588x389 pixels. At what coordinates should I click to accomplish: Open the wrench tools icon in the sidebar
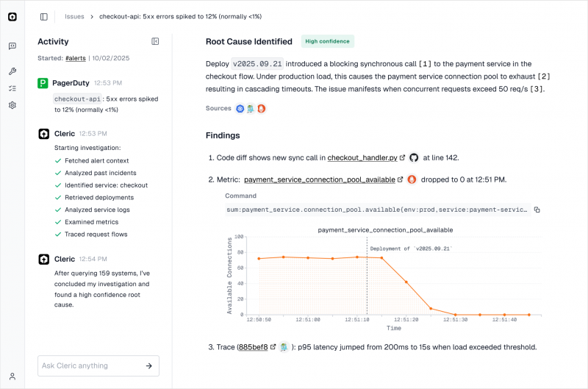click(12, 71)
